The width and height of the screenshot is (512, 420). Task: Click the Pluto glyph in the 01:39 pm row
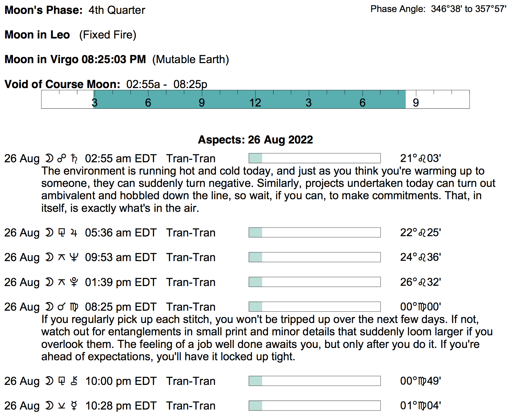coord(74,282)
